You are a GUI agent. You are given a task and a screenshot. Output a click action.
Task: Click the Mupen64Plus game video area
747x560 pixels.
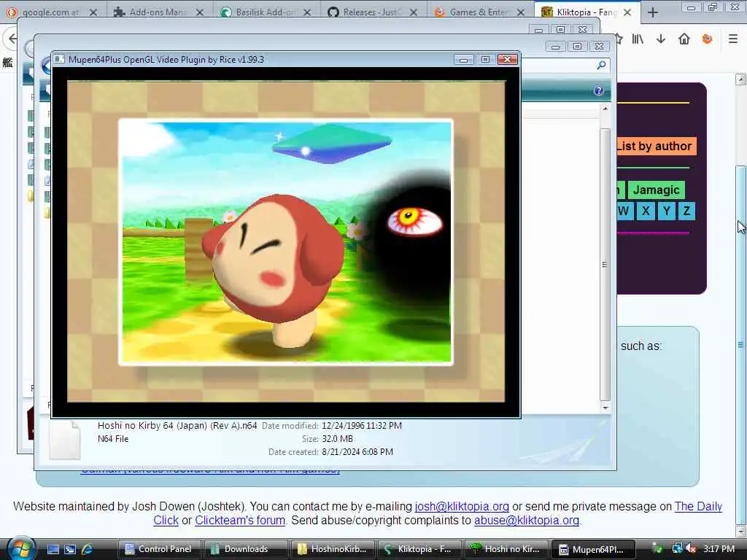(x=286, y=242)
